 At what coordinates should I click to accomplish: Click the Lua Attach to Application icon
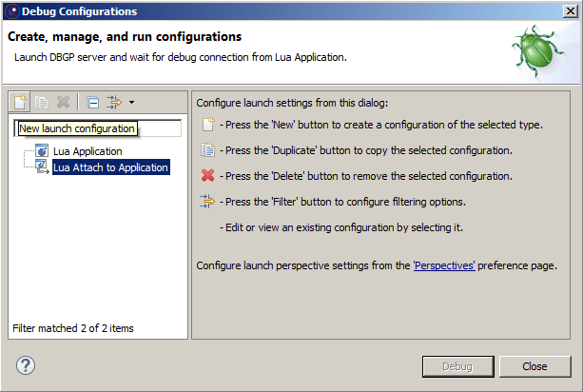(x=42, y=167)
